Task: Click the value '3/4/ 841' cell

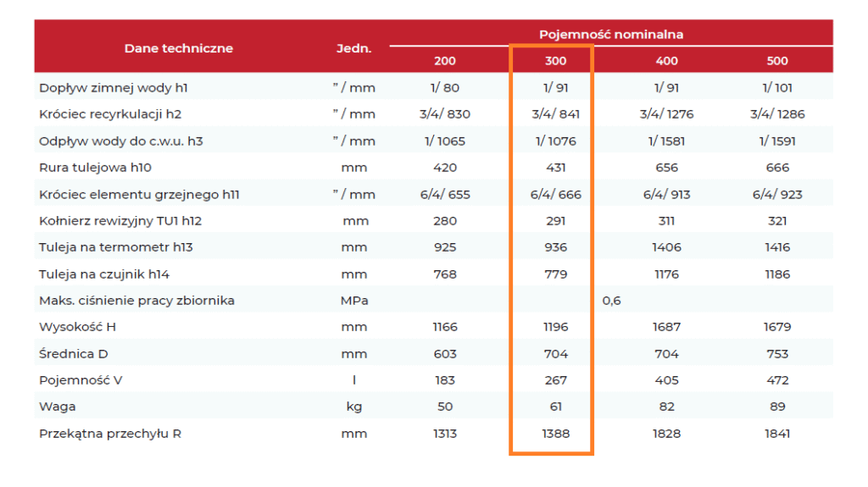Action: [x=556, y=114]
